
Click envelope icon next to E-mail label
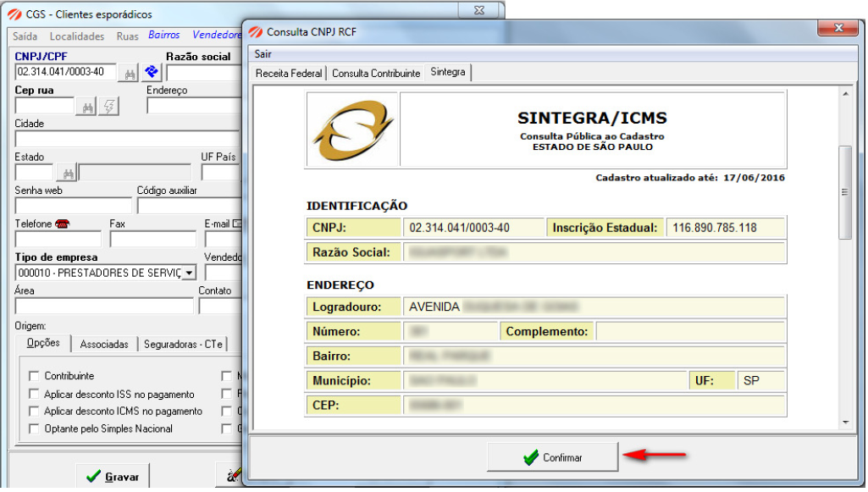(x=237, y=224)
